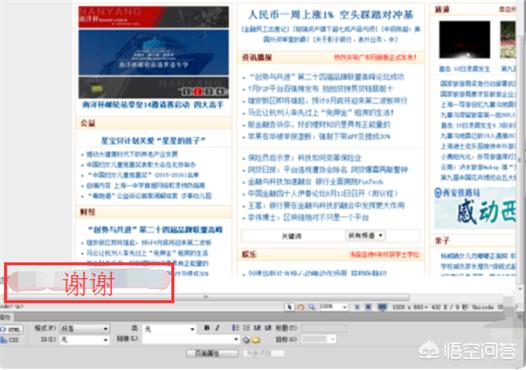
Task: Switch Properties panel to CSS mode
Action: (x=10, y=340)
